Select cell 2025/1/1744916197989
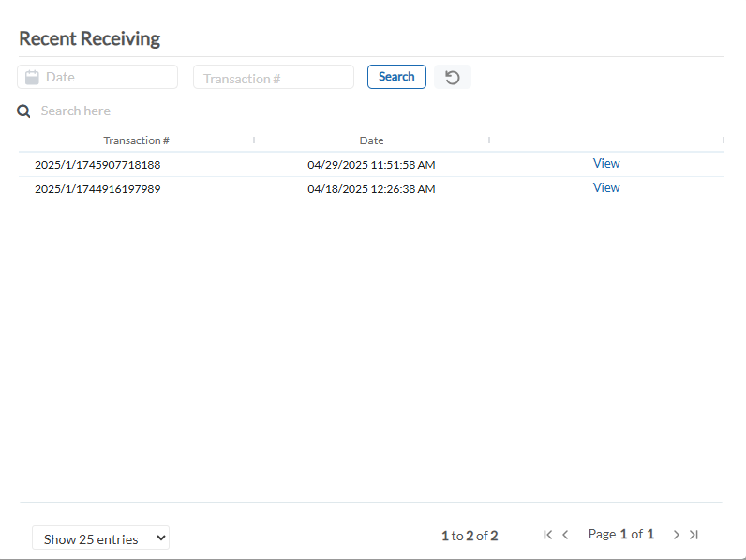The height and width of the screenshot is (560, 746). click(97, 189)
